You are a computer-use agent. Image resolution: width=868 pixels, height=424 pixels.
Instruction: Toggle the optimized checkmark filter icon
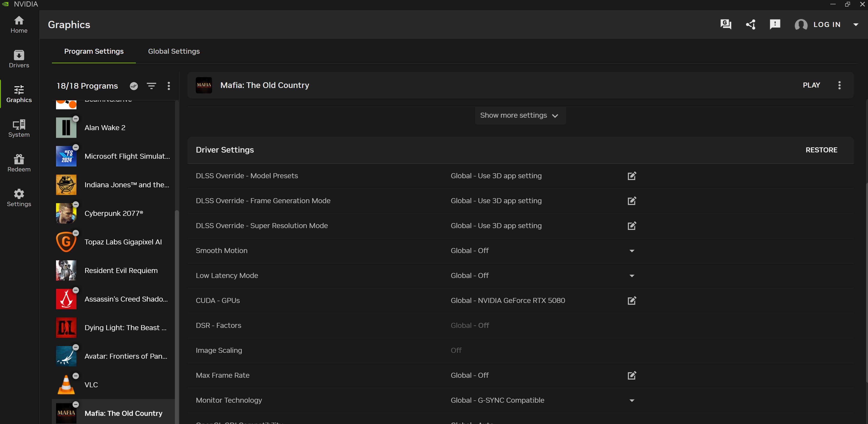tap(134, 86)
